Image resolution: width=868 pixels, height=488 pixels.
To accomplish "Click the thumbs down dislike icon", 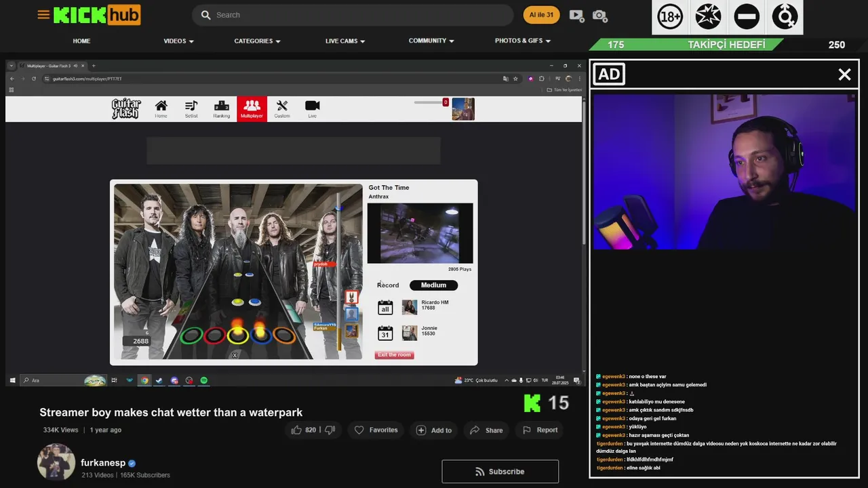I will point(330,430).
